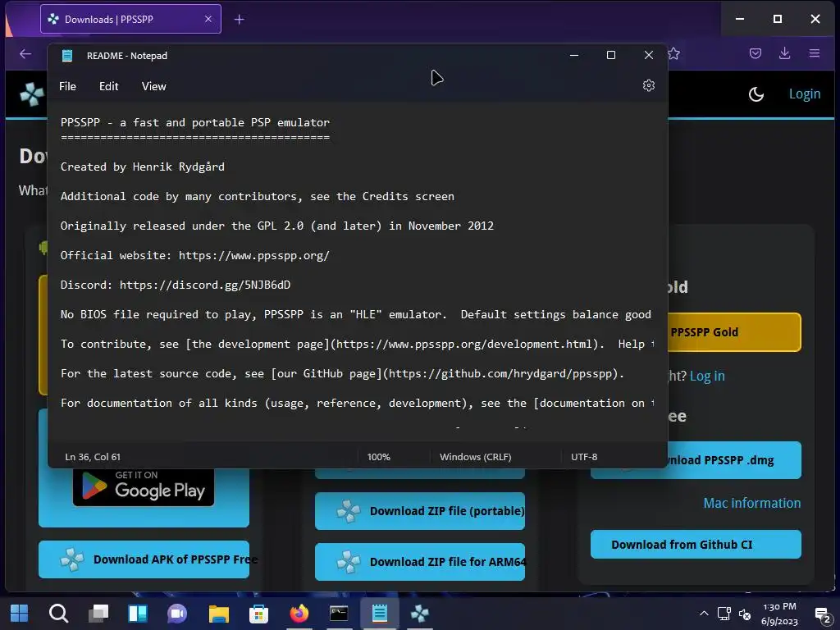
Task: Click the GitHub page line in README text
Action: [342, 373]
